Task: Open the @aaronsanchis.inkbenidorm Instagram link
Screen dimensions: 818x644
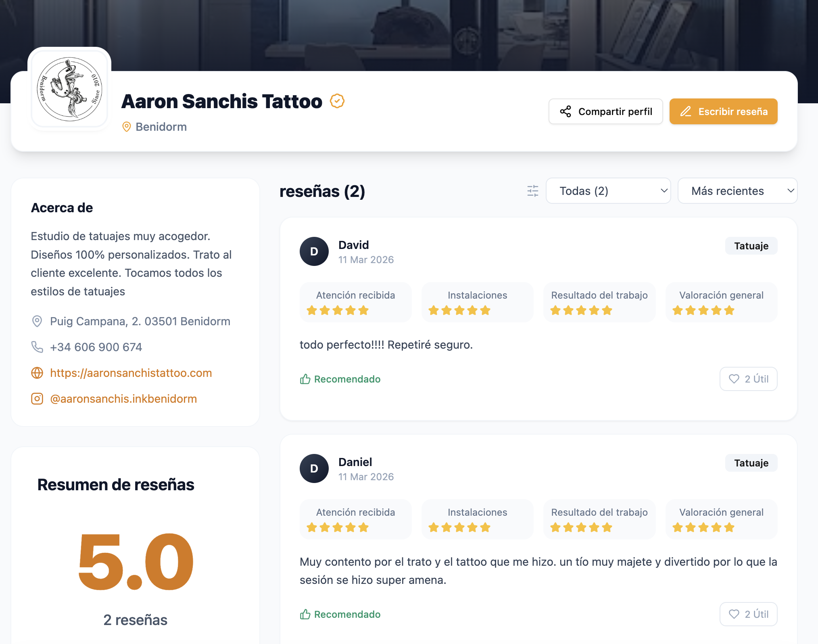Action: click(x=123, y=399)
